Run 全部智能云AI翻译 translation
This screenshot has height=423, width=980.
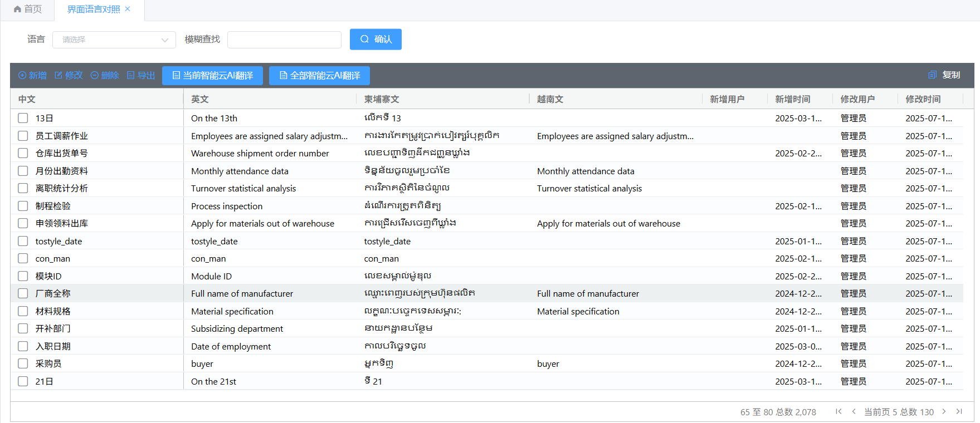click(319, 76)
